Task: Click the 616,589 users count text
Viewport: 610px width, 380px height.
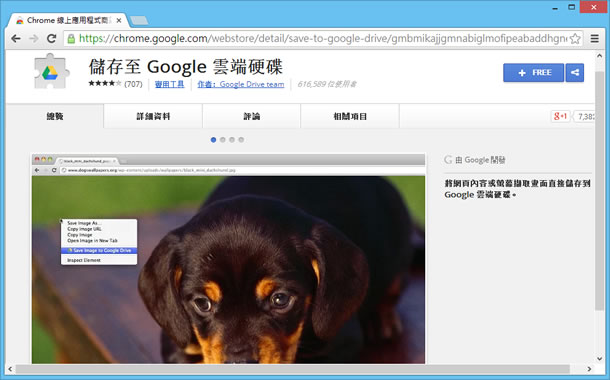Action: point(327,84)
